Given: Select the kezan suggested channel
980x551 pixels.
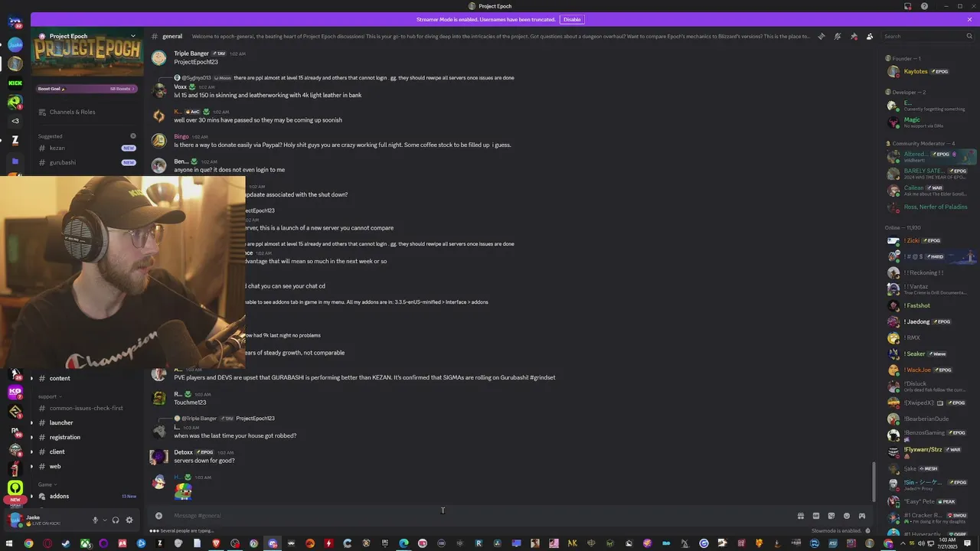Looking at the screenshot, I should (87, 148).
